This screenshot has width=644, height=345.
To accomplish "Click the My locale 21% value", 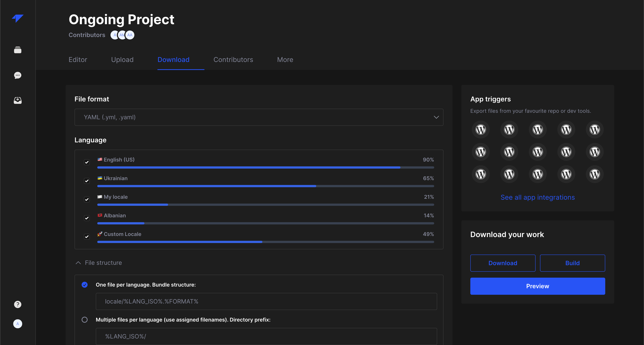I will tap(429, 197).
